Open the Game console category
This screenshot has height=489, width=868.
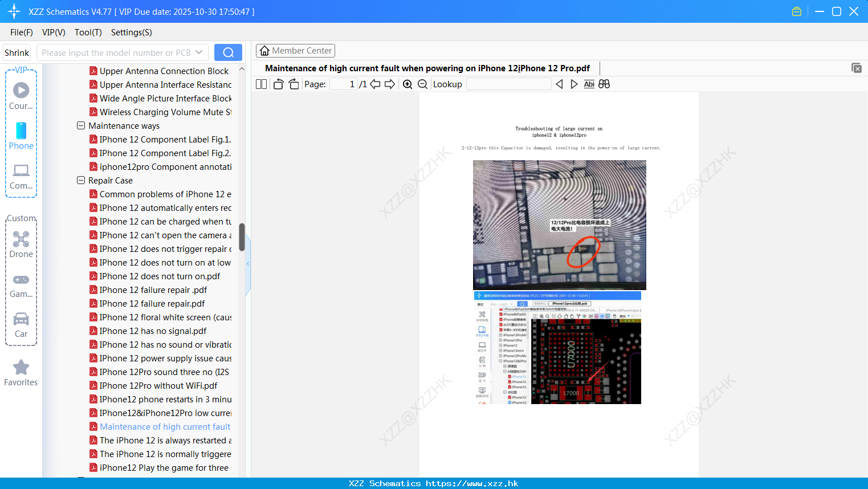(x=21, y=285)
